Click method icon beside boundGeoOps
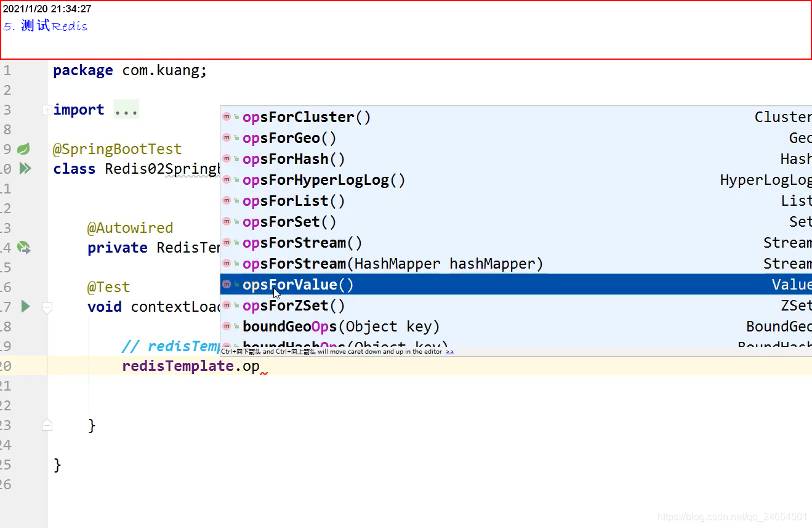Viewport: 812px width, 528px height. tap(227, 327)
